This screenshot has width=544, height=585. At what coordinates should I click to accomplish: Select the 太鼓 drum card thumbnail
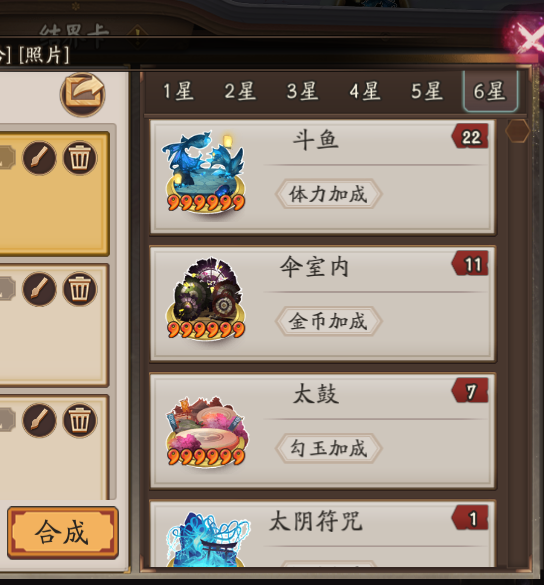pyautogui.click(x=206, y=432)
